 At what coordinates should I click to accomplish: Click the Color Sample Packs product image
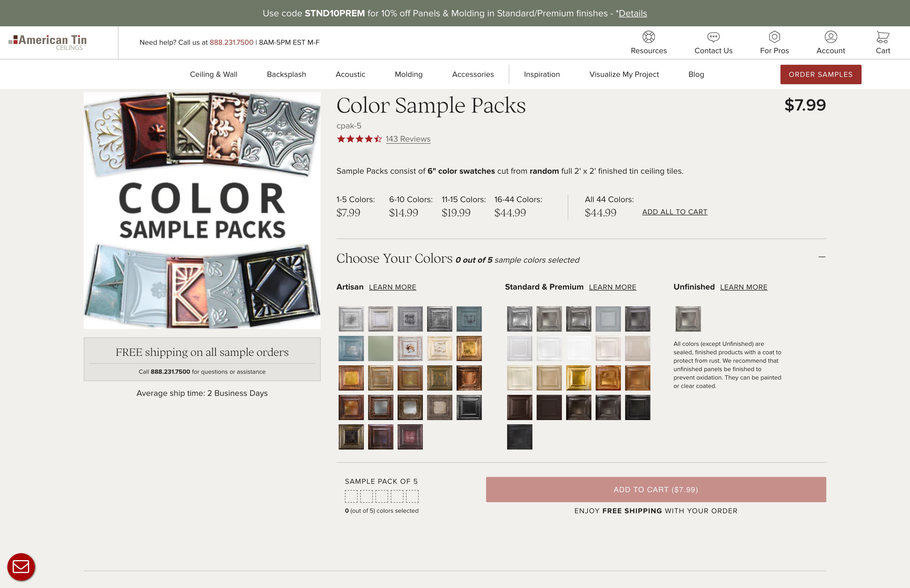click(x=202, y=210)
